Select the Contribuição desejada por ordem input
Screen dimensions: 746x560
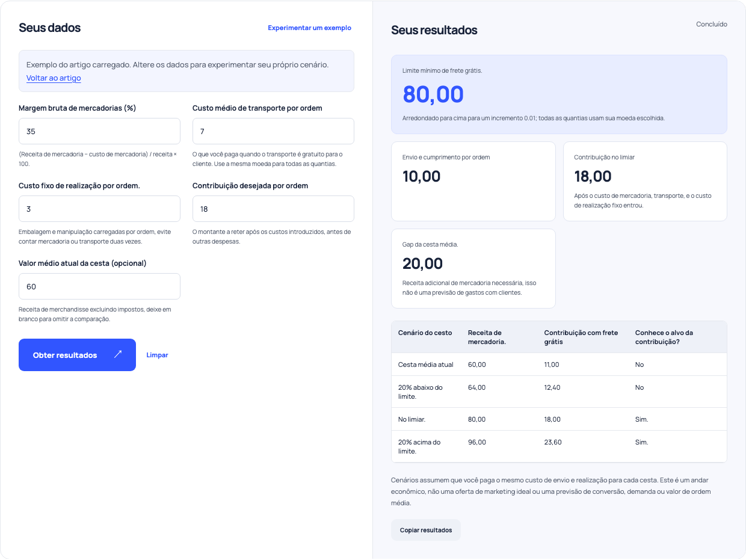[x=273, y=209]
